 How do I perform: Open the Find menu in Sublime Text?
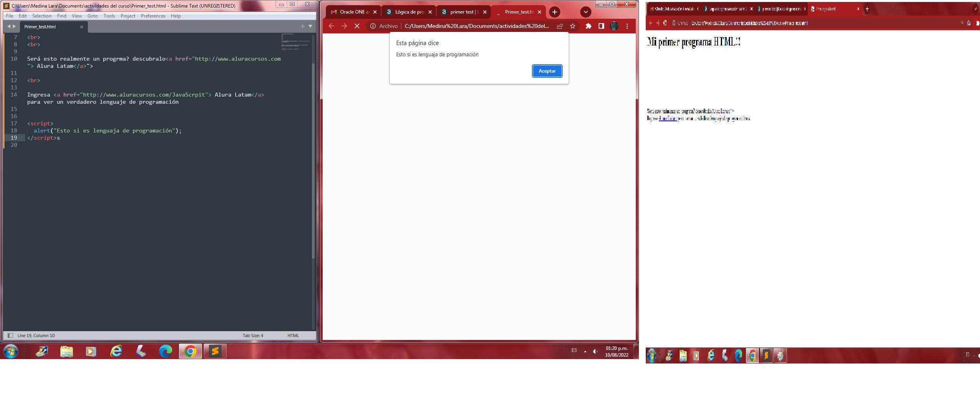(x=61, y=16)
